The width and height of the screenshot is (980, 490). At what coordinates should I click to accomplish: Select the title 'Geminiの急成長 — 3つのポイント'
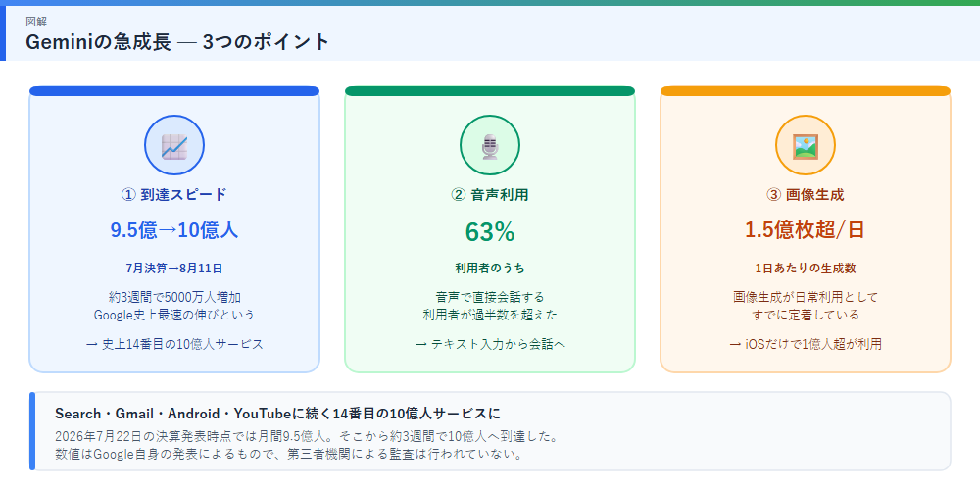click(177, 42)
